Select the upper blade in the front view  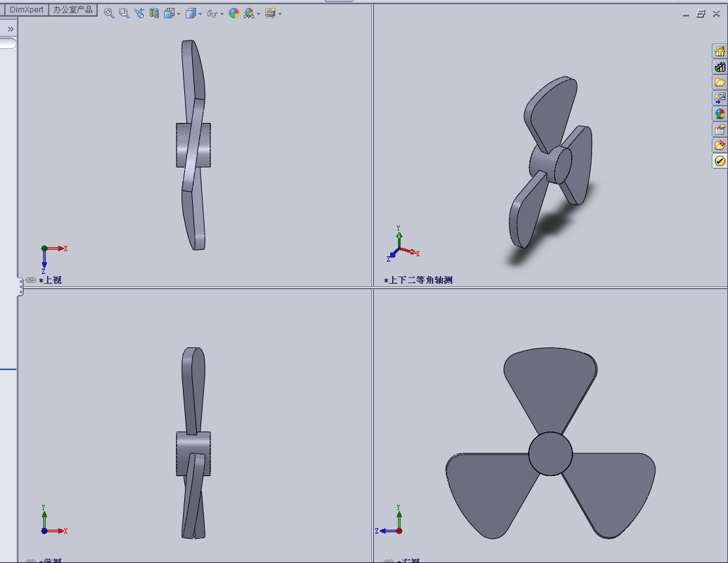click(193, 390)
